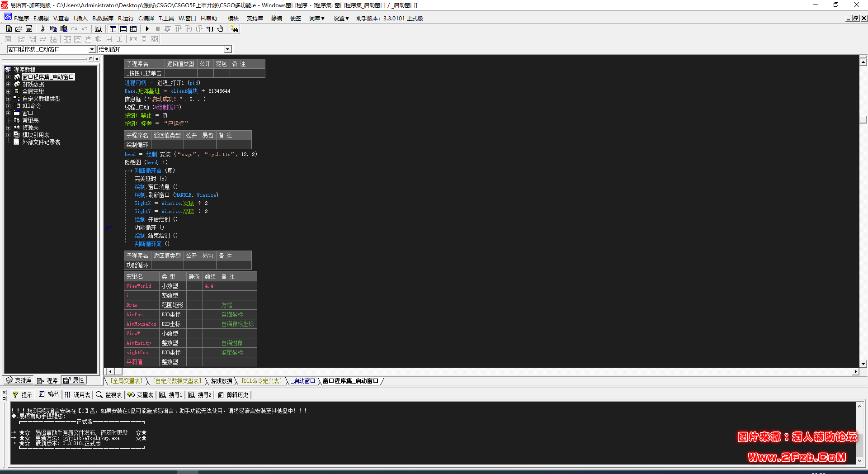
Task: Open the T.工具 menu
Action: (x=166, y=19)
